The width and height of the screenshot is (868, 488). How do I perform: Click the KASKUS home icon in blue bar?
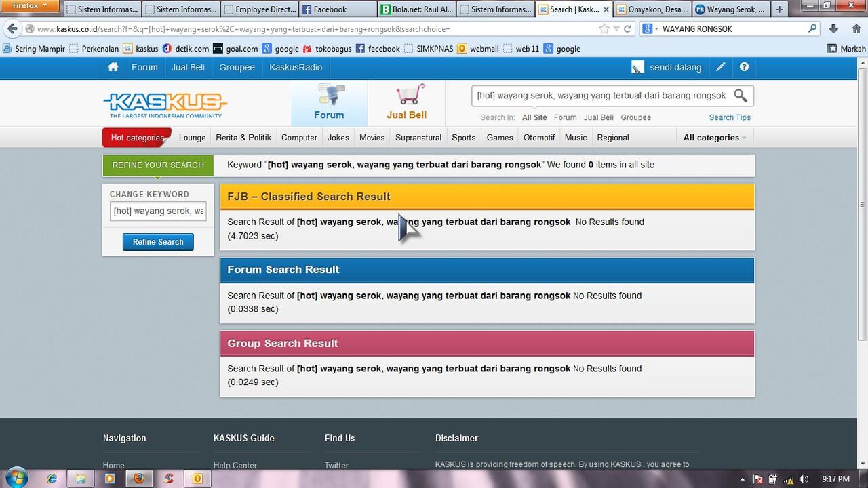tap(113, 67)
